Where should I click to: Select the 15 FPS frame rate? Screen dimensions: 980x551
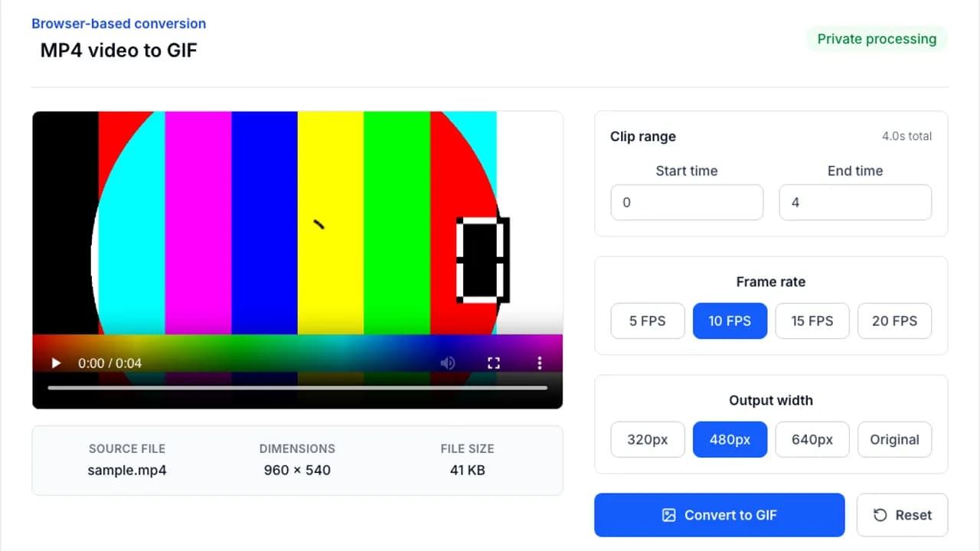[x=812, y=321]
